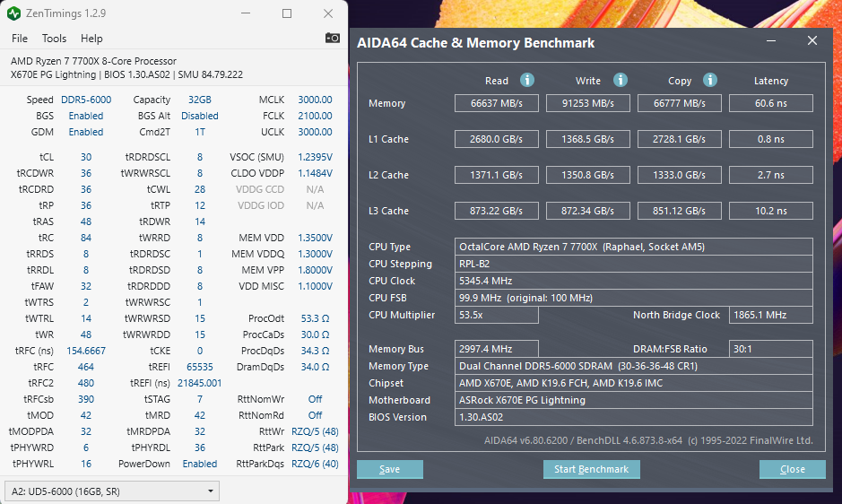
Task: Click the North Bridge Clock value 1865.1 MHz
Action: pyautogui.click(x=770, y=315)
